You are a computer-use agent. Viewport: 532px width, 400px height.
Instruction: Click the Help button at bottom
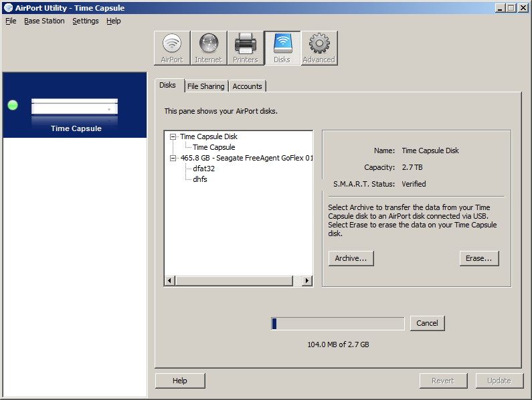click(180, 381)
